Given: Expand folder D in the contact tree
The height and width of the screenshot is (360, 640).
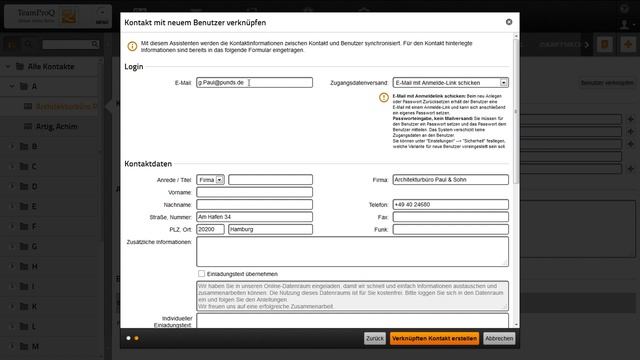Looking at the screenshot, I should pyautogui.click(x=12, y=186).
